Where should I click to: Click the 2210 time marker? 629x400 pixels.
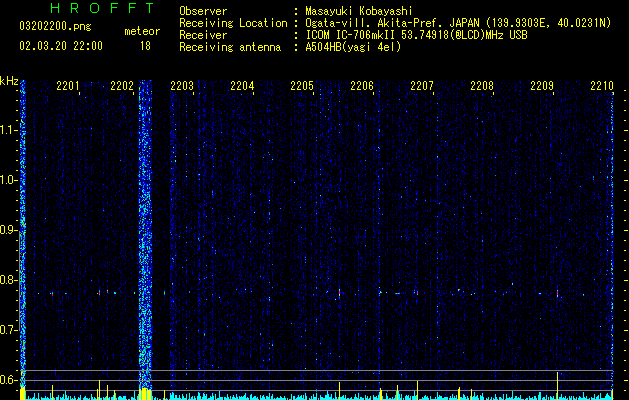pyautogui.click(x=602, y=86)
